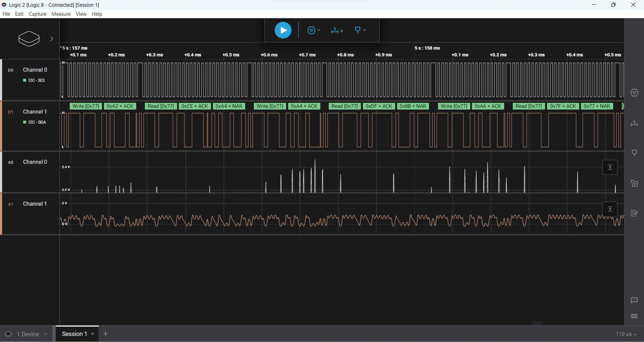Open the Edit menu
Image resolution: width=644 pixels, height=342 pixels.
coord(19,14)
